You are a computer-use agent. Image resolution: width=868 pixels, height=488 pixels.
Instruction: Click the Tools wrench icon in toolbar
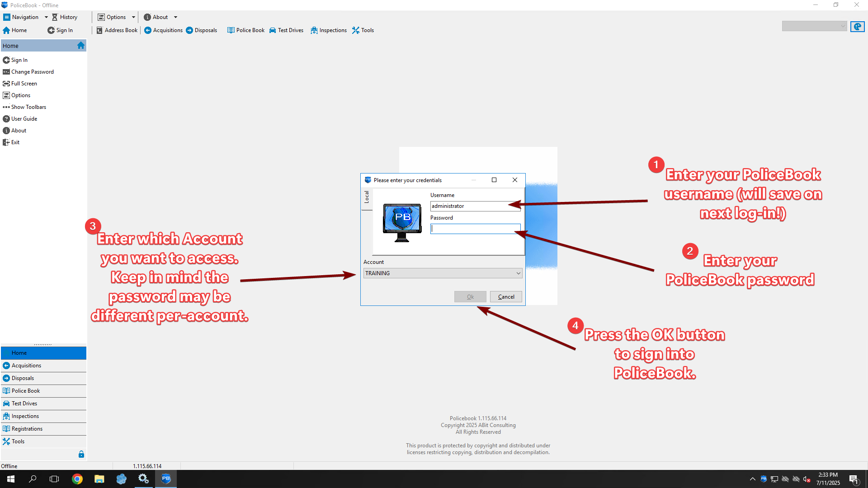tap(356, 30)
